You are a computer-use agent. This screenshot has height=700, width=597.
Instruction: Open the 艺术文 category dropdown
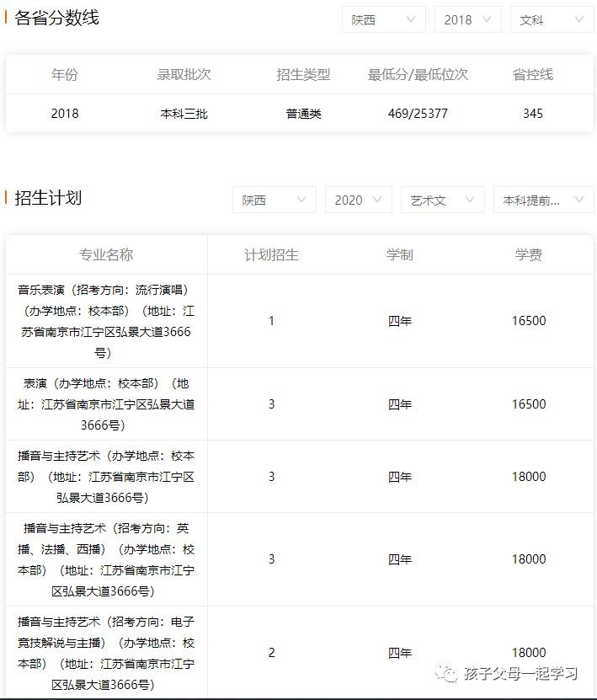pyautogui.click(x=442, y=200)
